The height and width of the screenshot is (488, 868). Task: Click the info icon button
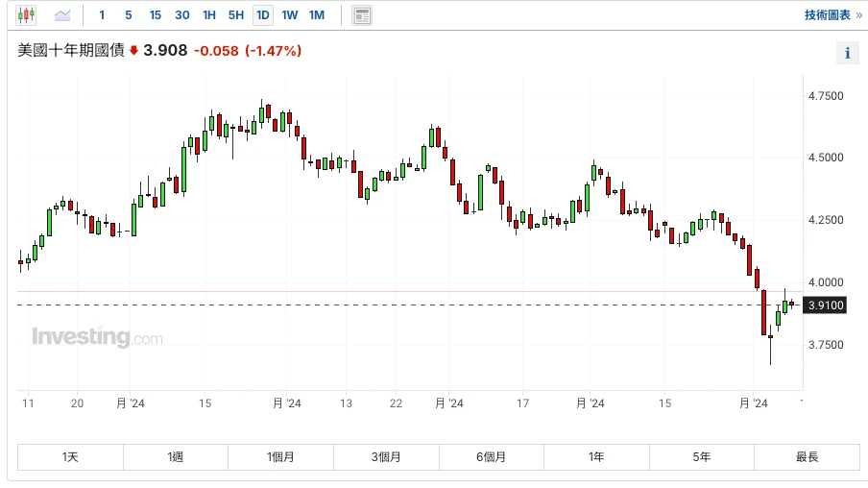click(847, 53)
